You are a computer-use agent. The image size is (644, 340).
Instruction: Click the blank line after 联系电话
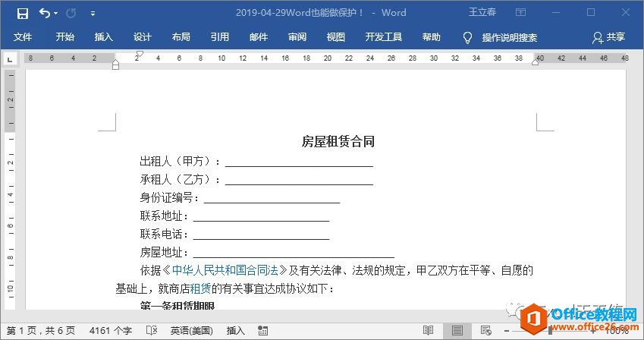click(261, 238)
